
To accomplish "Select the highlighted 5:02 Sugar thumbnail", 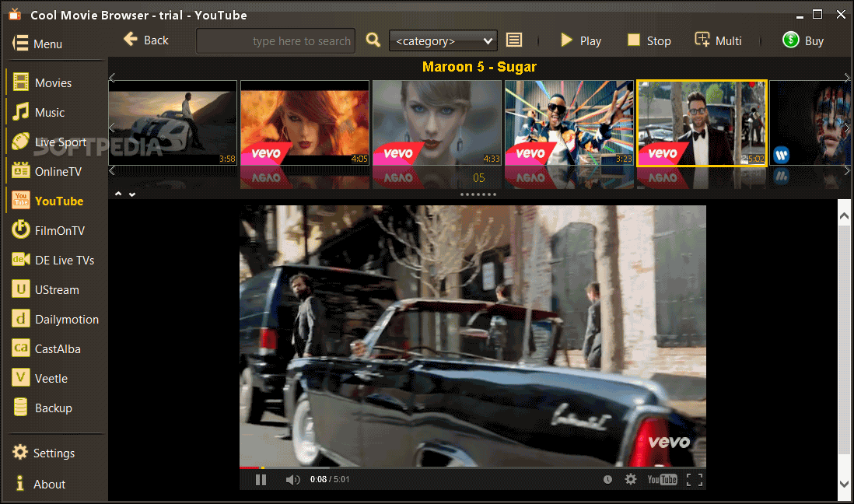I will tap(702, 123).
